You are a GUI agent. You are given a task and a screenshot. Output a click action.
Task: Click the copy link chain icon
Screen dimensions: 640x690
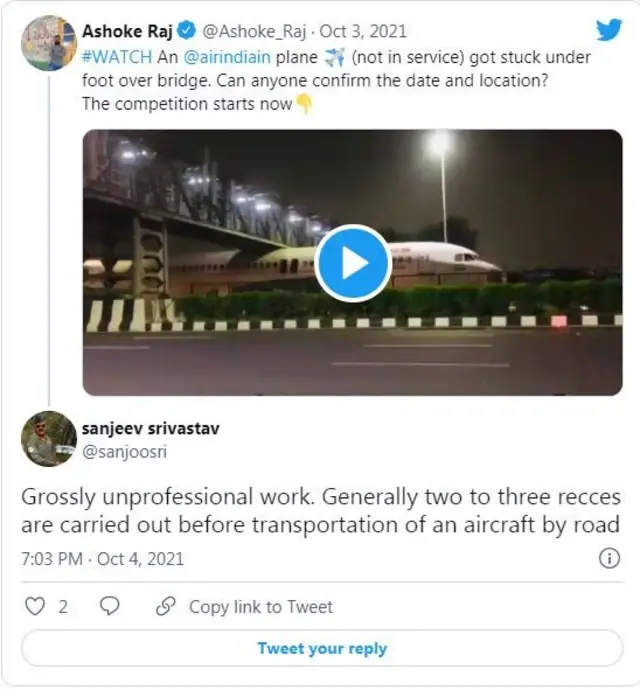pos(166,606)
